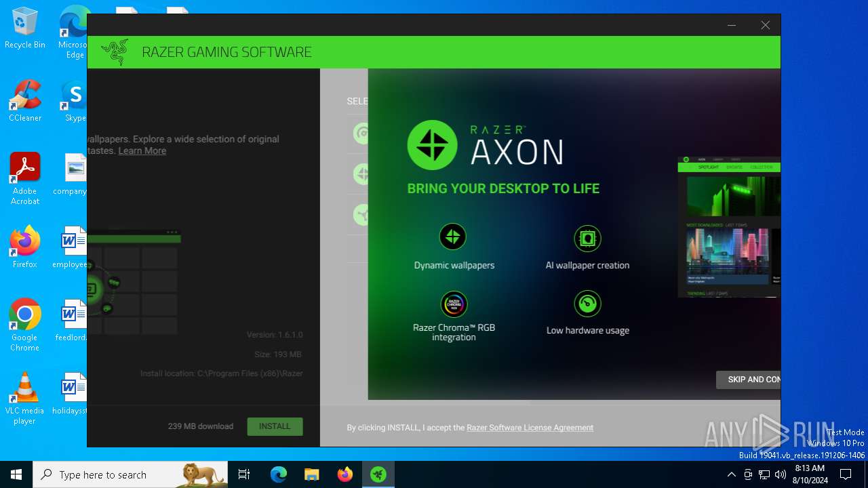Click the "RAZER GAMING SOFTWARE" title text
This screenshot has height=488, width=868.
tap(226, 52)
